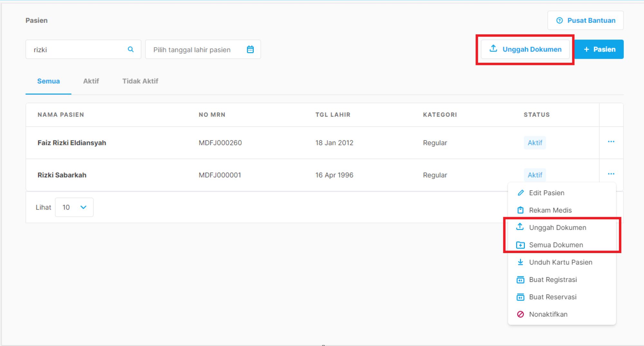644x346 pixels.
Task: Click birth date 18 Jan 2012
Action: tap(334, 143)
